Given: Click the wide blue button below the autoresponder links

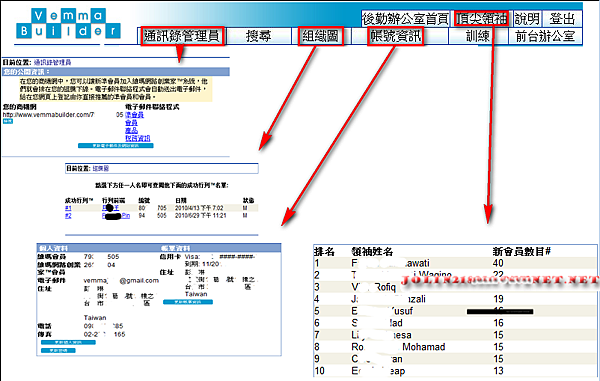Looking at the screenshot, I should tap(116, 146).
